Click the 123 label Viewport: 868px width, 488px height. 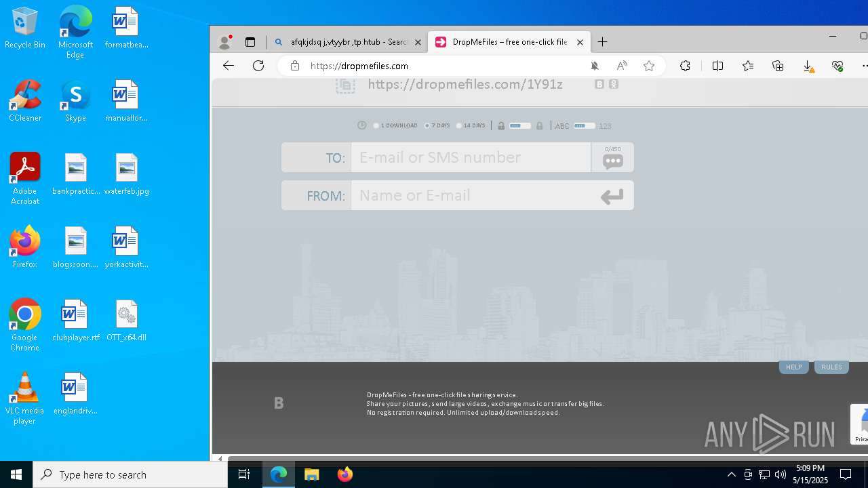605,126
